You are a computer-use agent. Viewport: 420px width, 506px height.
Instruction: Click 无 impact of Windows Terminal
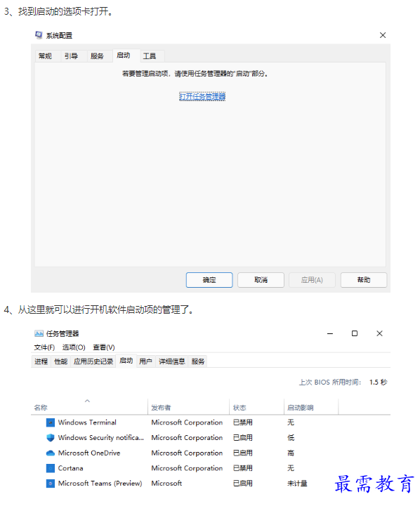tap(291, 422)
